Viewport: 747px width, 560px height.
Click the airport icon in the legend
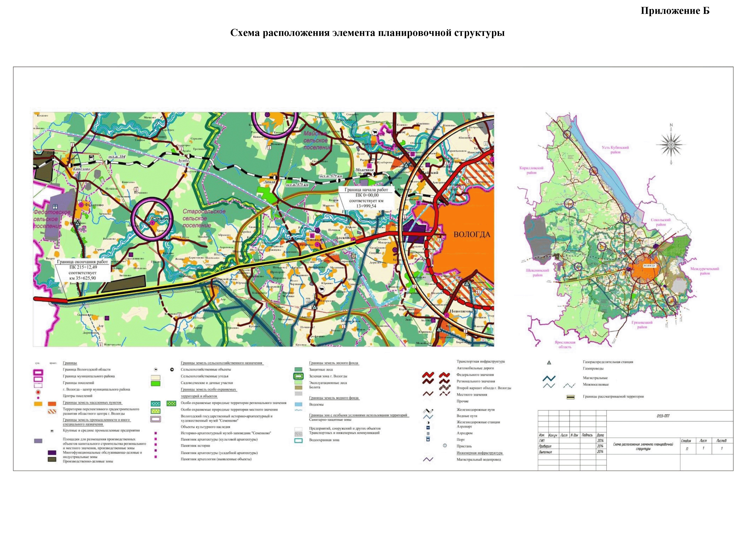click(428, 428)
